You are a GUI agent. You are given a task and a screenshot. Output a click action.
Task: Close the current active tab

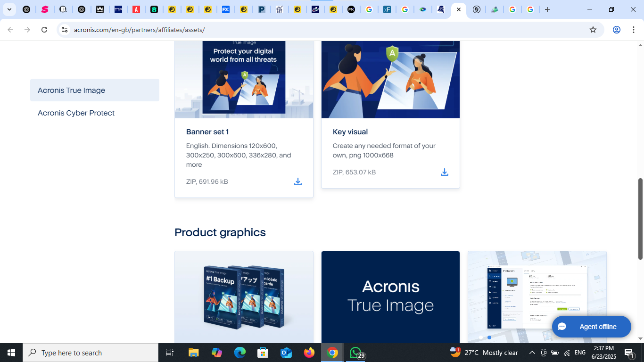[x=458, y=9]
